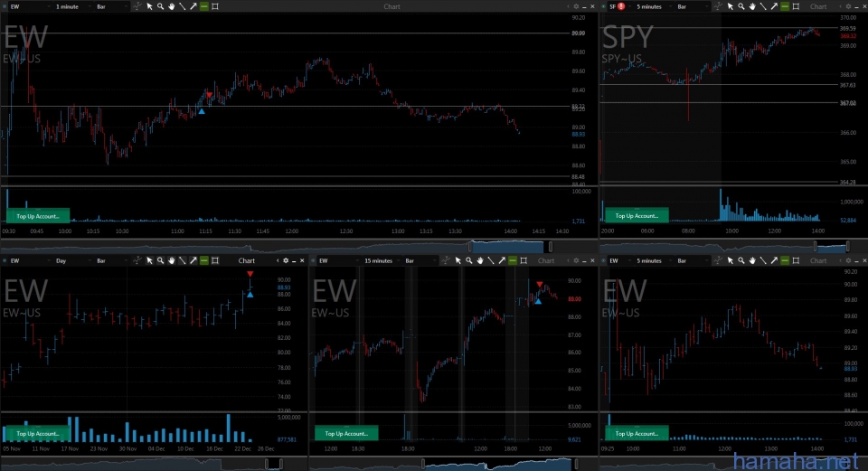The height and width of the screenshot is (471, 868).
Task: Toggle link dot of EW 15 minutes chart
Action: 314,260
